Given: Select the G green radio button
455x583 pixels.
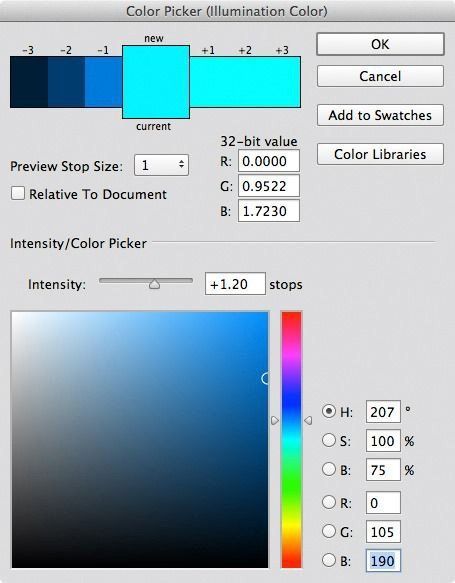Looking at the screenshot, I should point(329,531).
